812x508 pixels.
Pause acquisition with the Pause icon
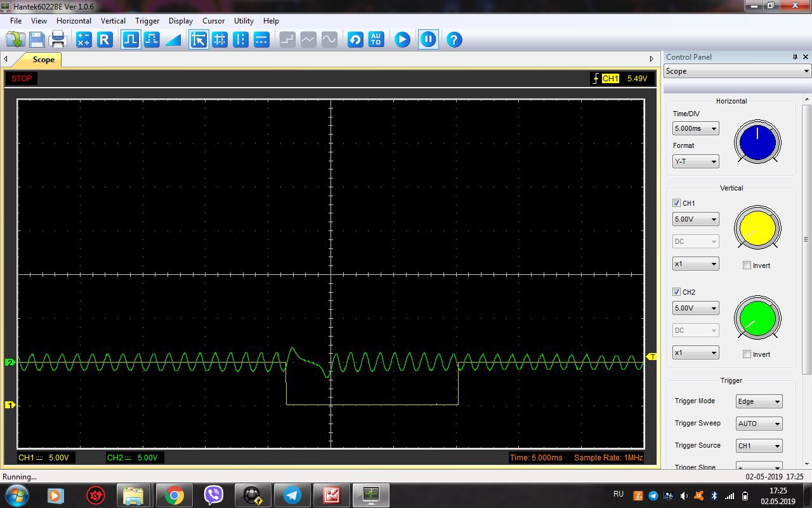428,39
